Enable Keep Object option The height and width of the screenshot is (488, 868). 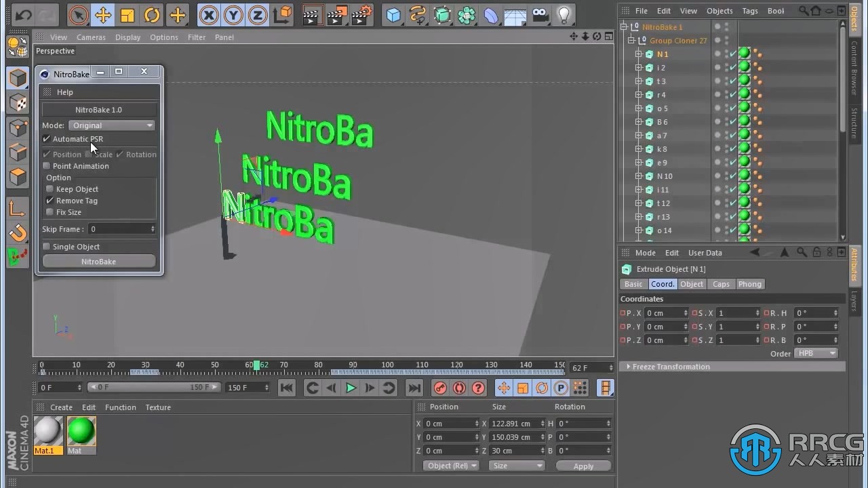(50, 189)
